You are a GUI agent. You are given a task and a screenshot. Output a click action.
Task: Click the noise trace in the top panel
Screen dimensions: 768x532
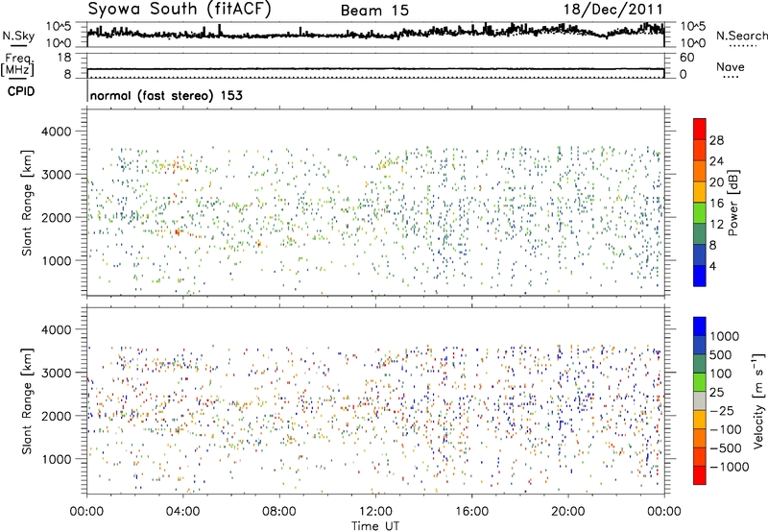[x=375, y=34]
